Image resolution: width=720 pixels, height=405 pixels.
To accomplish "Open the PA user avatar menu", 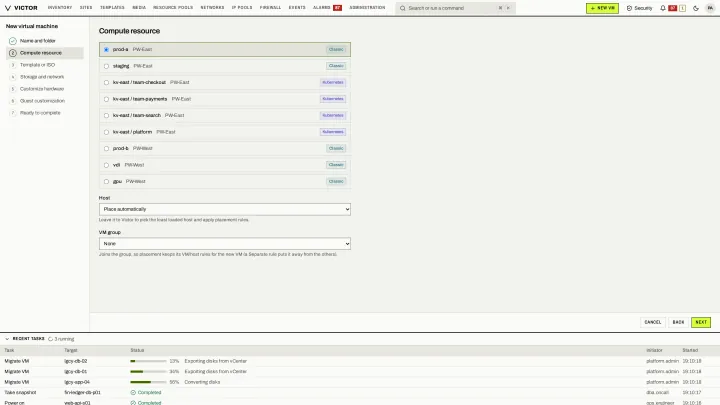I will click(x=710, y=8).
